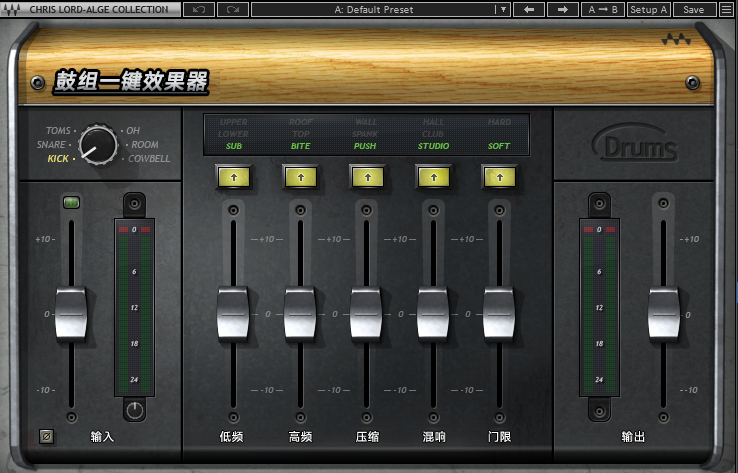The image size is (738, 473).
Task: Click the 门限 gate fader handle
Action: click(x=499, y=313)
